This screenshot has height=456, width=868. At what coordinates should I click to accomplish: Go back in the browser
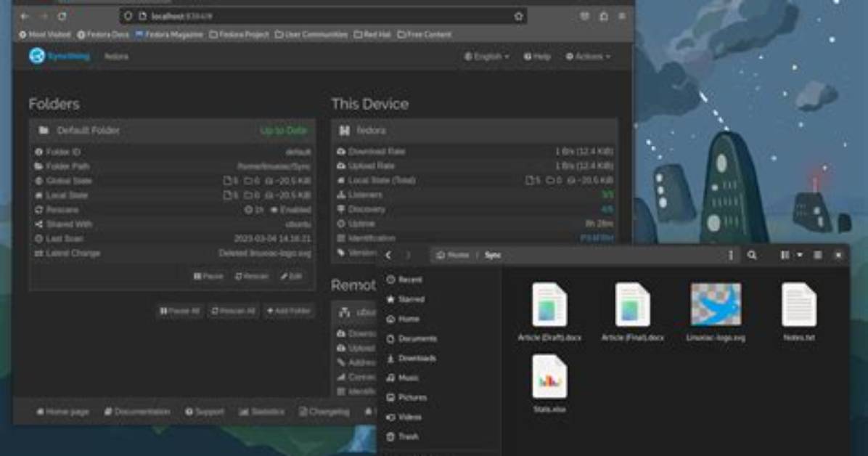25,17
